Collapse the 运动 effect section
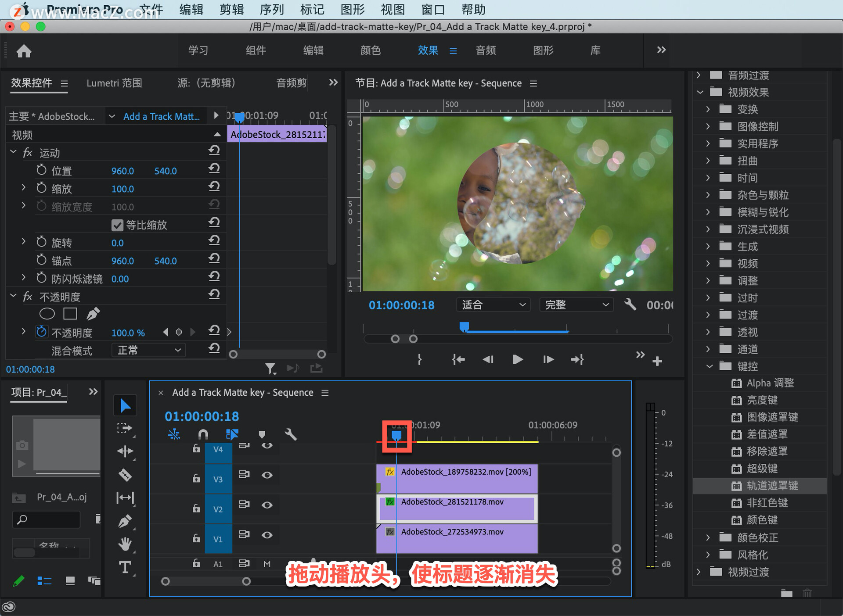This screenshot has width=843, height=616. click(x=13, y=152)
